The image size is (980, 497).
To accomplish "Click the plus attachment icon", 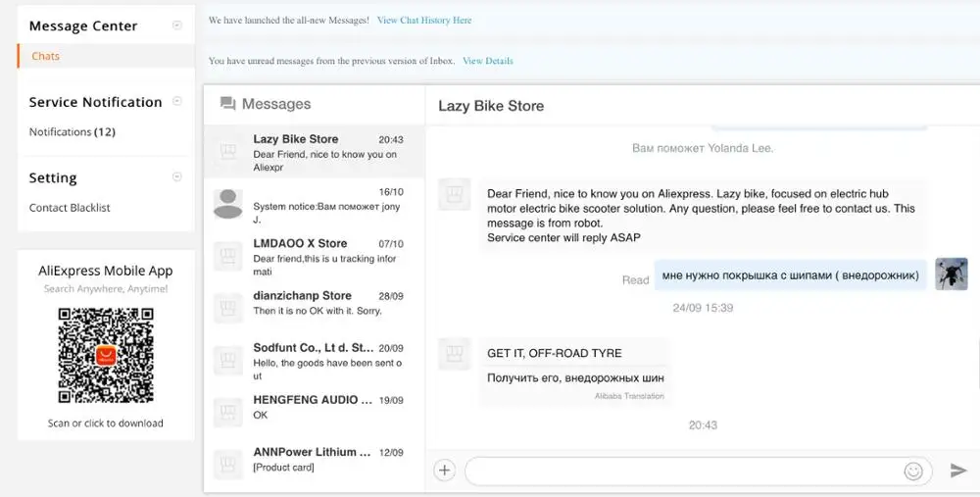I will click(x=444, y=471).
